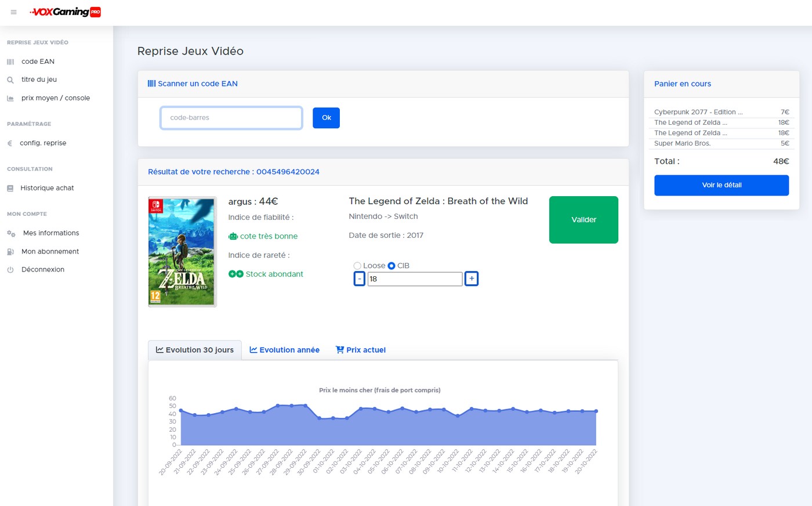Go to Mes informations
812x506 pixels.
click(x=51, y=233)
